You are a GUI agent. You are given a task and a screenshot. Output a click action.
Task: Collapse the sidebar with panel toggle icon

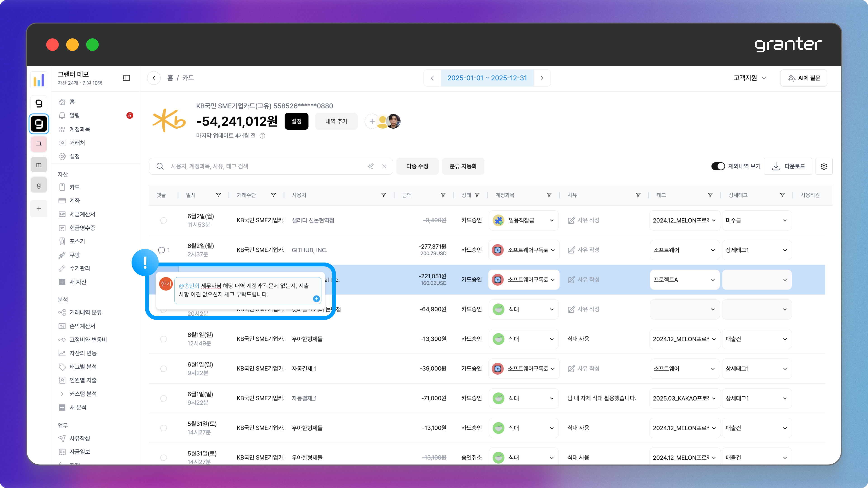126,78
